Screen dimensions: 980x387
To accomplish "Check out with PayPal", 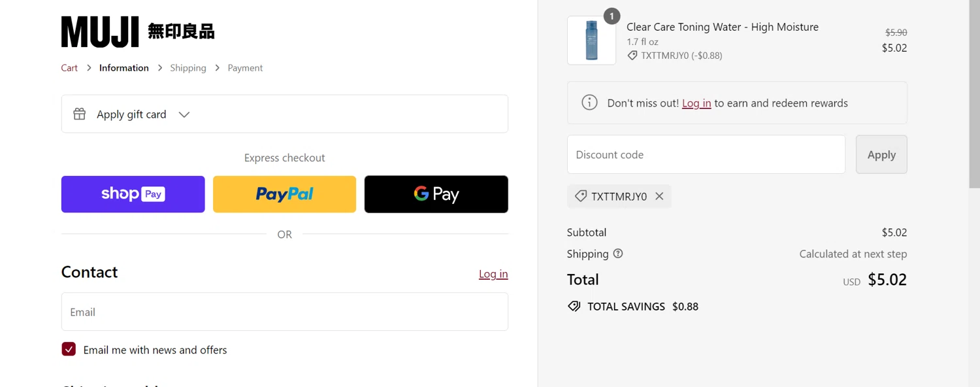I will tap(284, 194).
